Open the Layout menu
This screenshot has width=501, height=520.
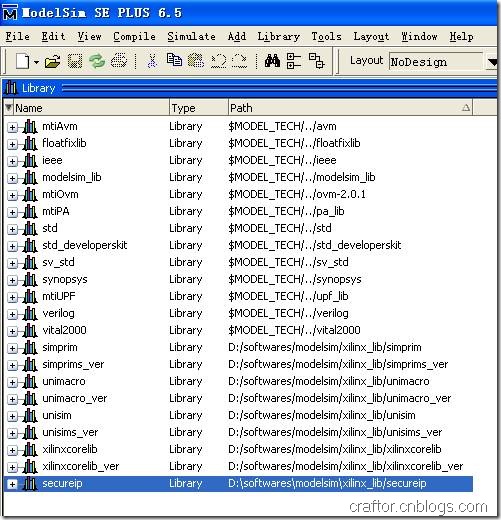pyautogui.click(x=371, y=37)
